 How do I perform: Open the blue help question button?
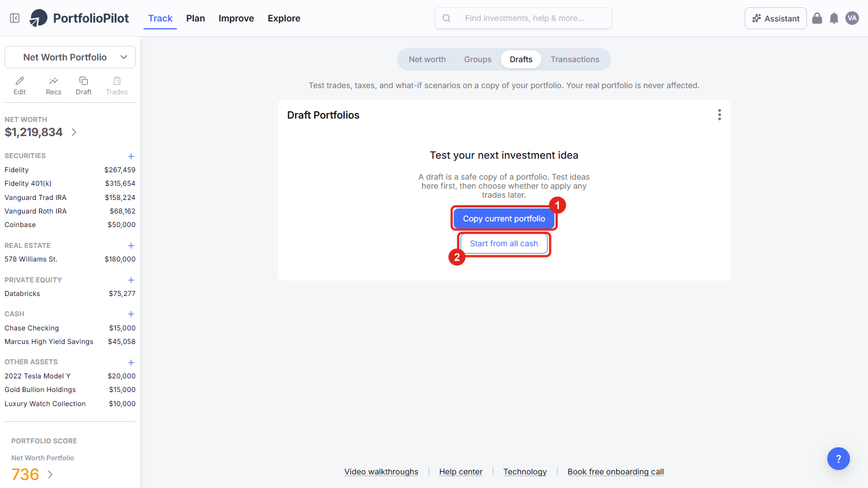[x=839, y=459]
